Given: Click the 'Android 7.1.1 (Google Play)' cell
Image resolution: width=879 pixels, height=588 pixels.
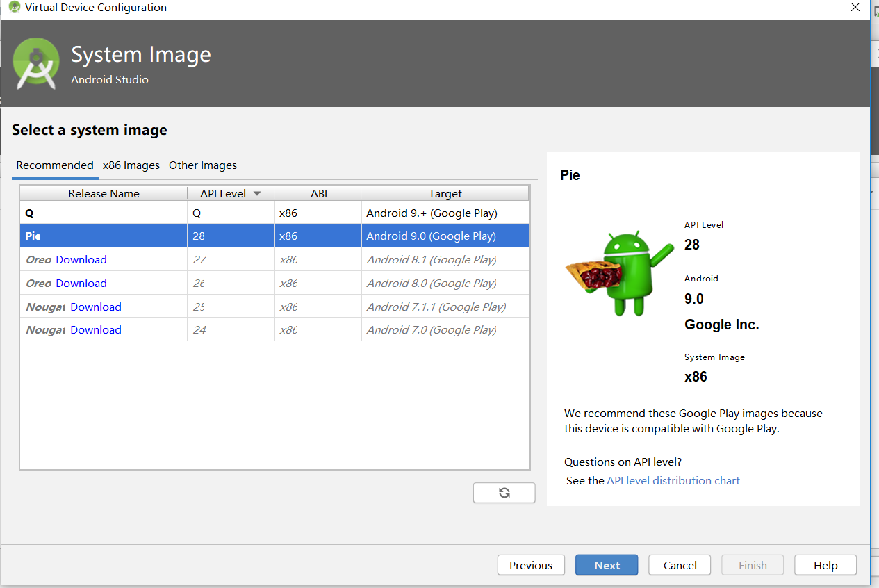Looking at the screenshot, I should [445, 307].
